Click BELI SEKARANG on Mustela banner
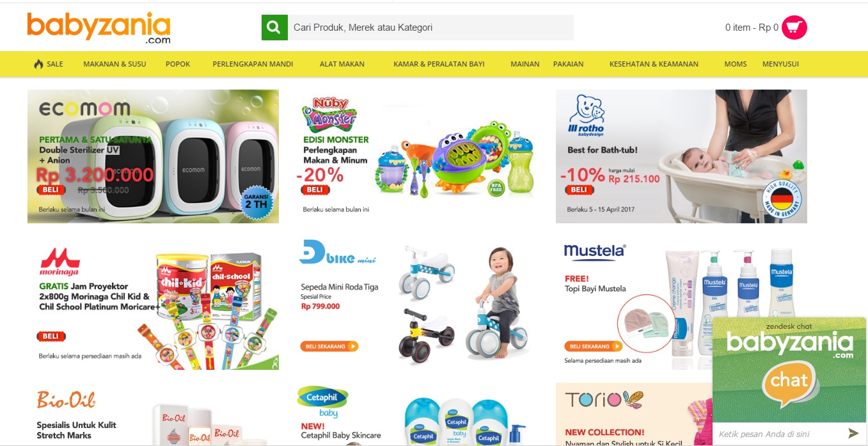Image resolution: width=868 pixels, height=446 pixels. [593, 346]
